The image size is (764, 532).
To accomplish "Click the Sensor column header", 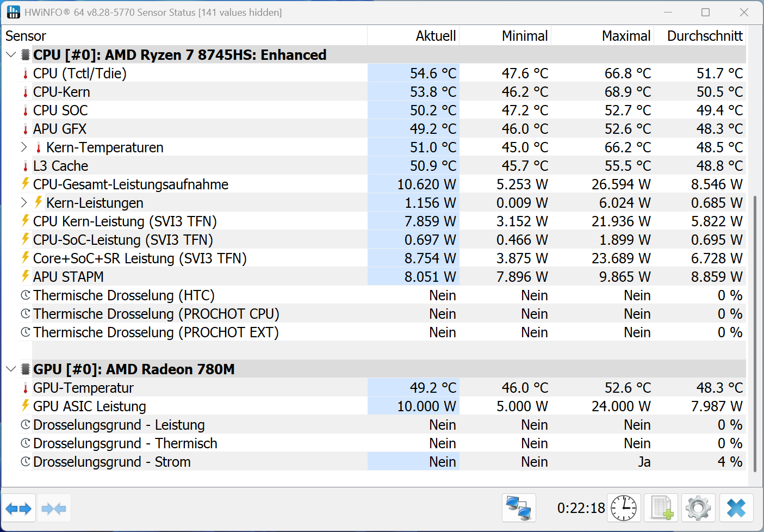I will click(x=185, y=36).
